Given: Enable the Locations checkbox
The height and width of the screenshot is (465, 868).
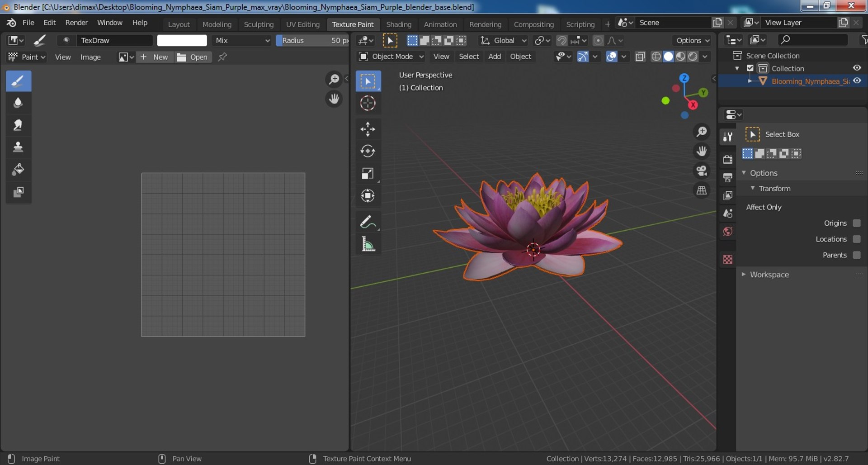Looking at the screenshot, I should [x=856, y=239].
